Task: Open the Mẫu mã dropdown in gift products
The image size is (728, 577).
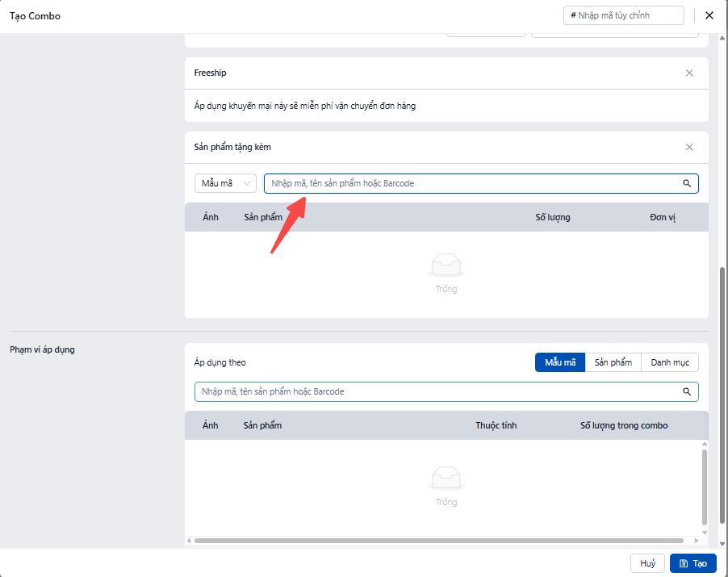Action: [x=225, y=183]
